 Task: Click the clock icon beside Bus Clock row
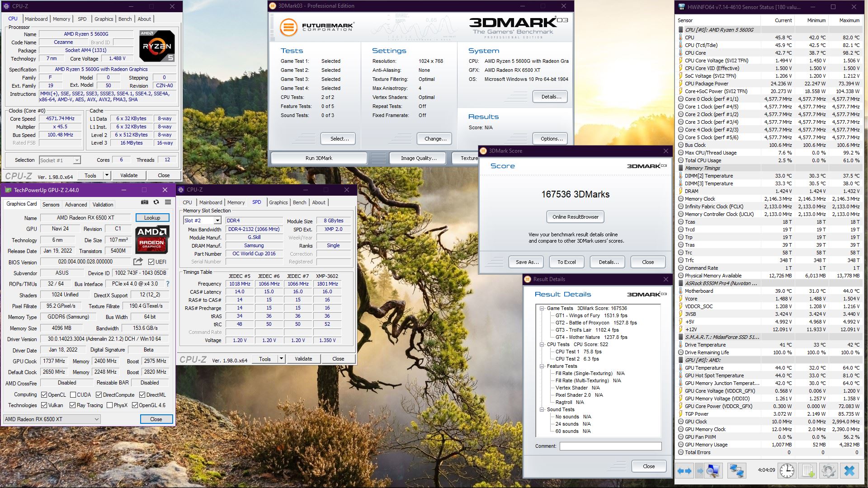pyautogui.click(x=681, y=145)
